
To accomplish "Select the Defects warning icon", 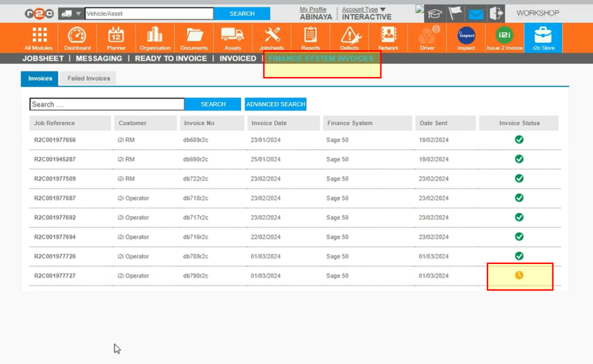I will pos(349,36).
